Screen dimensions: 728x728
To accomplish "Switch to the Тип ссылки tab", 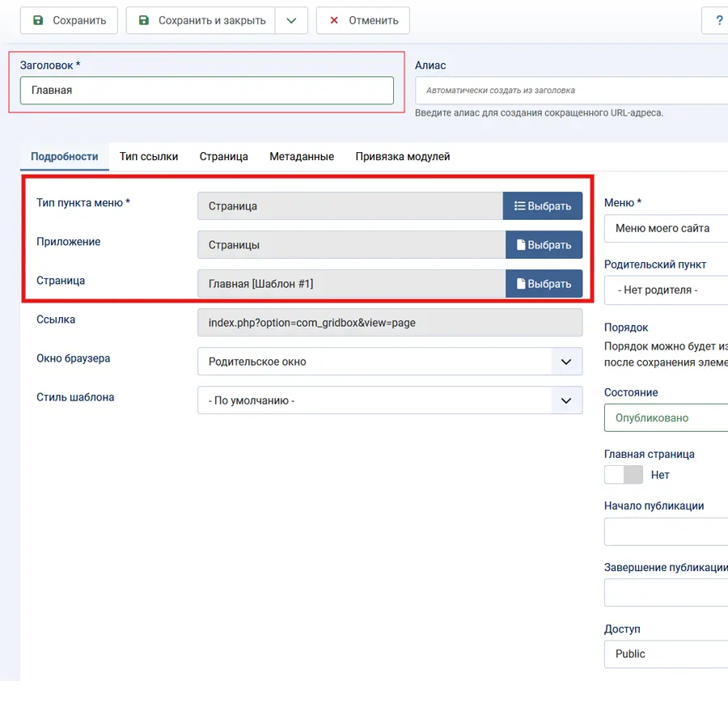I will 149,157.
